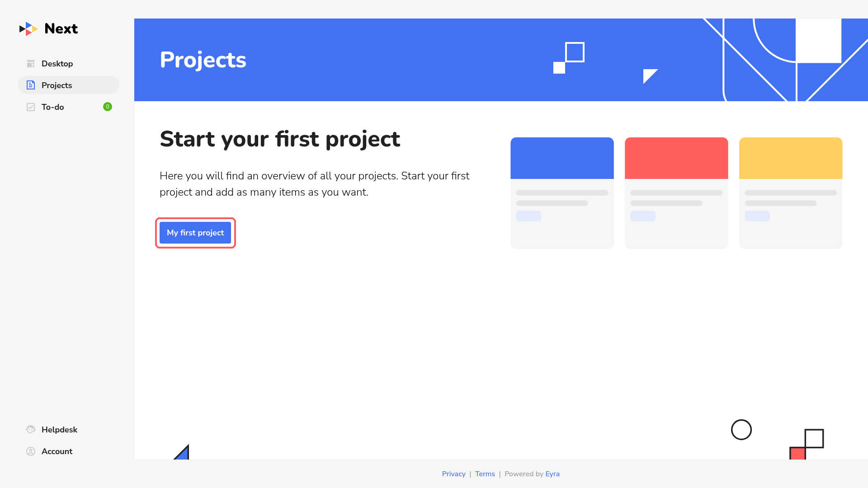This screenshot has height=488, width=868.
Task: Click the green To-do count badge
Action: click(108, 107)
